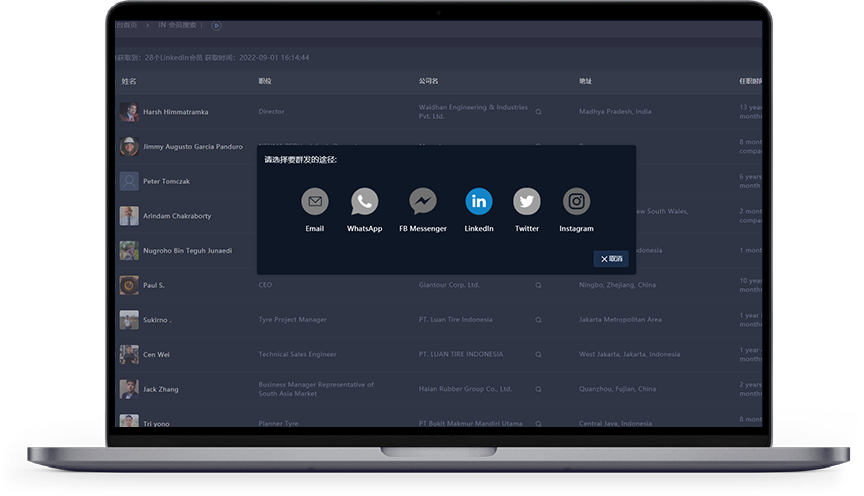Viewport: 864px width, 496px height.
Task: Click the 公司名 column header
Action: 428,81
